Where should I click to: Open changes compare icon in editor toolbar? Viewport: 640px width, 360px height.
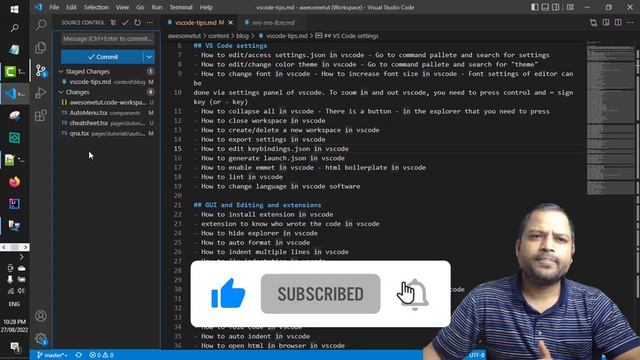click(x=593, y=22)
